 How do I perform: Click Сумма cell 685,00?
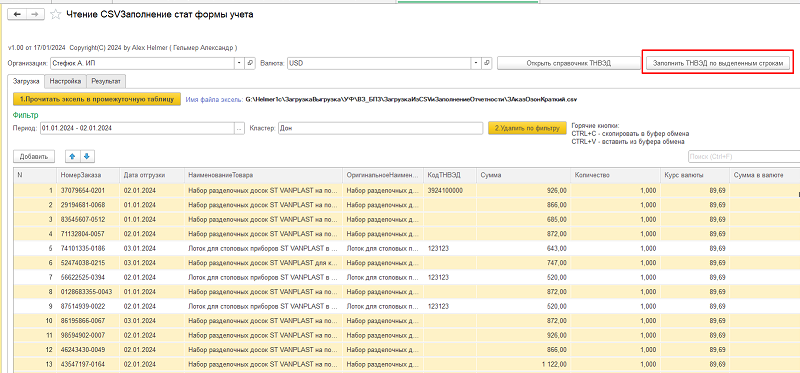point(523,219)
